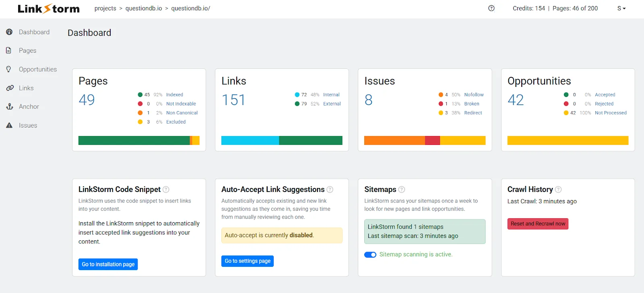Click the cyan dot beside Internal links
The height and width of the screenshot is (293, 644).
coord(297,95)
